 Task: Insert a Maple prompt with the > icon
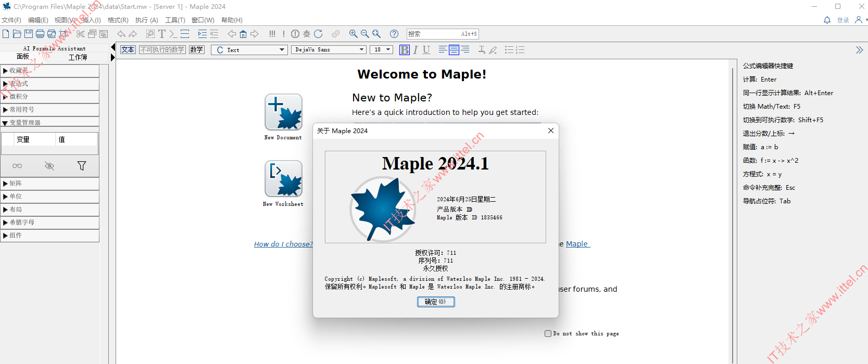pyautogui.click(x=172, y=34)
